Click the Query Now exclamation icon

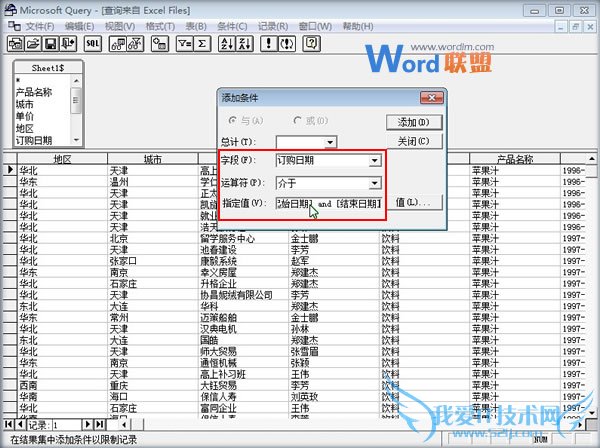[269, 44]
